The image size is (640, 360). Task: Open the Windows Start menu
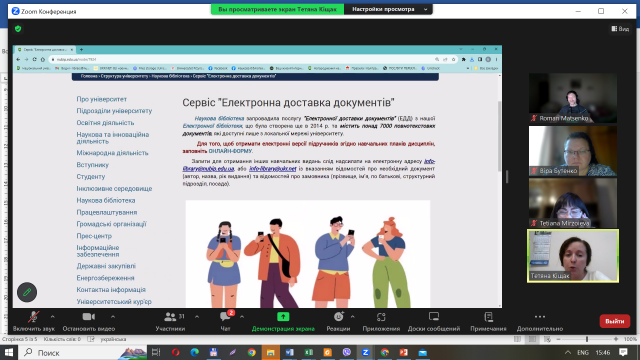coord(9,352)
